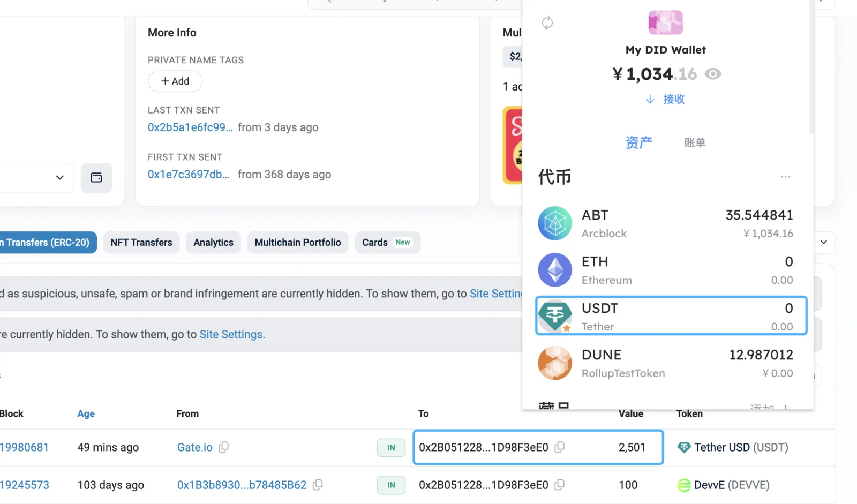Select the ETH Ethereum token icon
Viewport: 857px width, 504px height.
coord(555,270)
